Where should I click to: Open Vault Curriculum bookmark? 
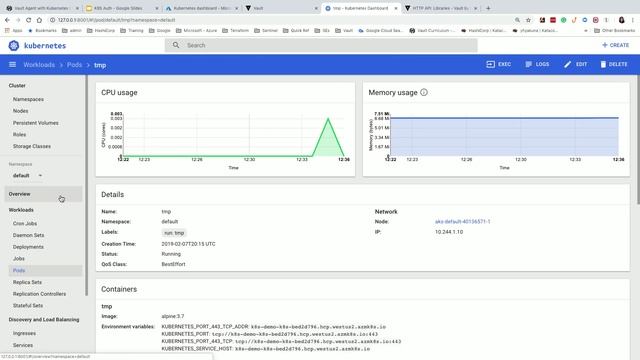[433, 30]
